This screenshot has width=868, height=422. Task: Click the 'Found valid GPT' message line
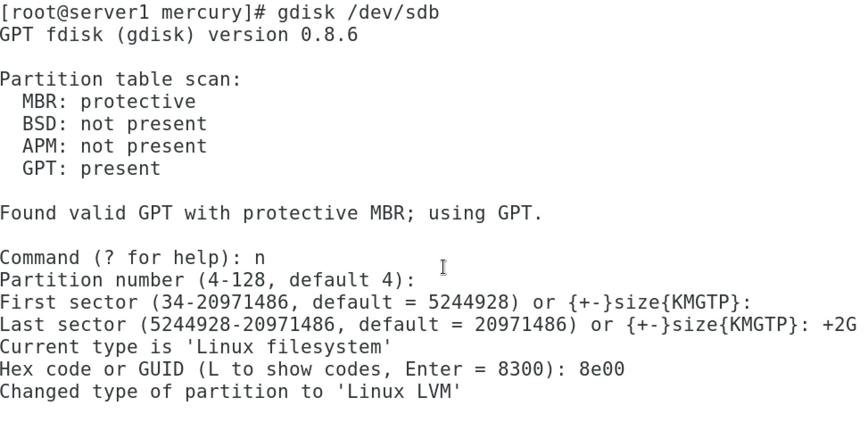271,213
